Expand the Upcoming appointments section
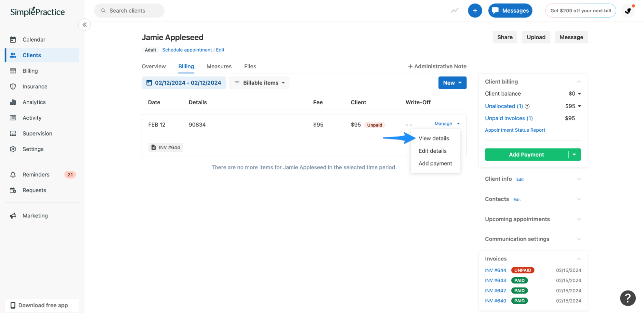This screenshot has height=313, width=644. tap(579, 219)
